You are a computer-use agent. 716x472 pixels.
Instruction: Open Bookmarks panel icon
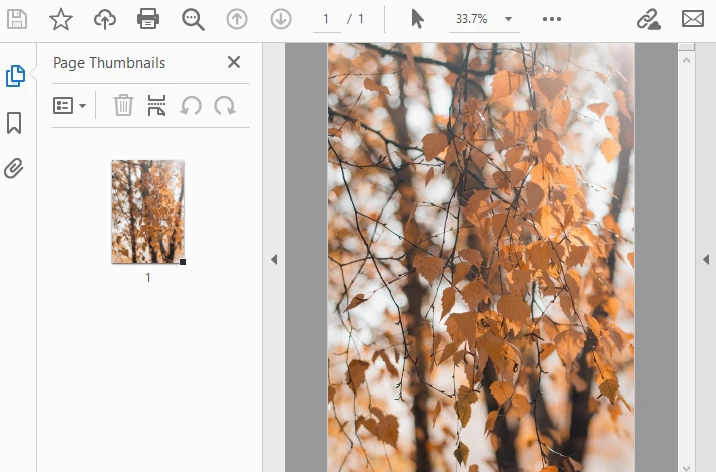point(14,123)
